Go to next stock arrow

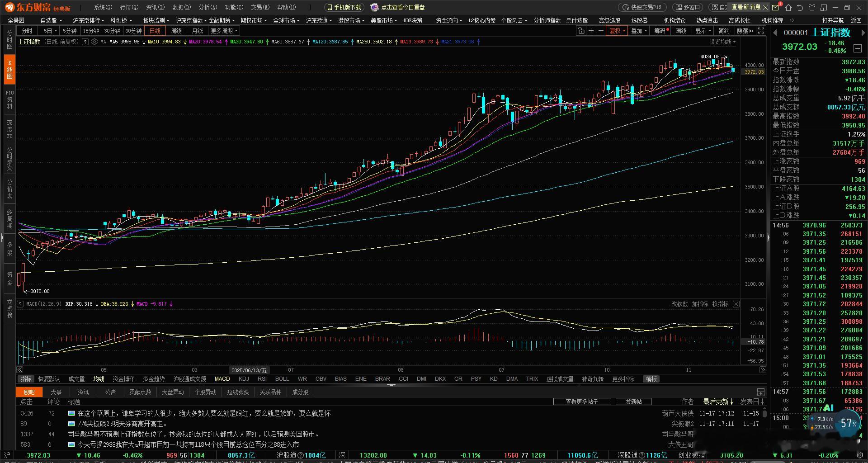point(863,33)
